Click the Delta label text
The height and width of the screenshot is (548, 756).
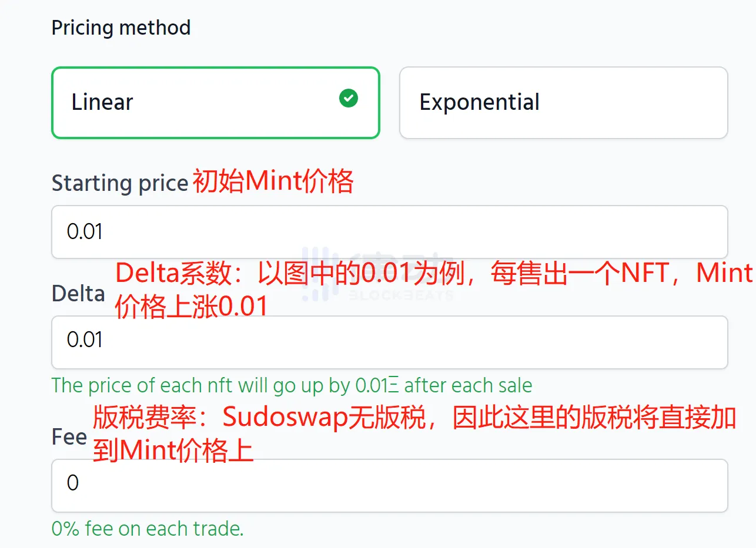click(78, 293)
